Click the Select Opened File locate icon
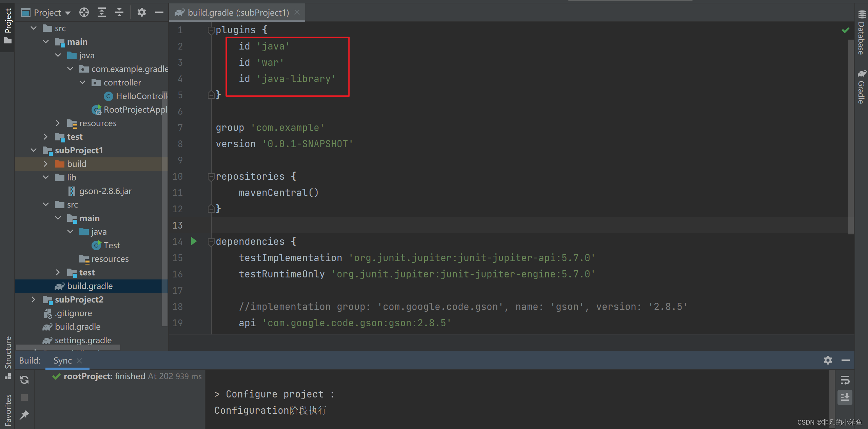The height and width of the screenshot is (429, 868). click(x=84, y=13)
